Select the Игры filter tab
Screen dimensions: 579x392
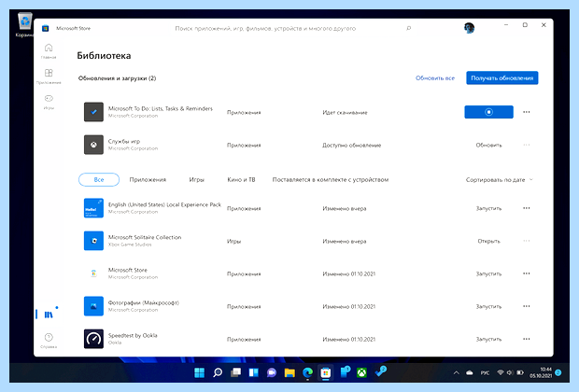[196, 180]
